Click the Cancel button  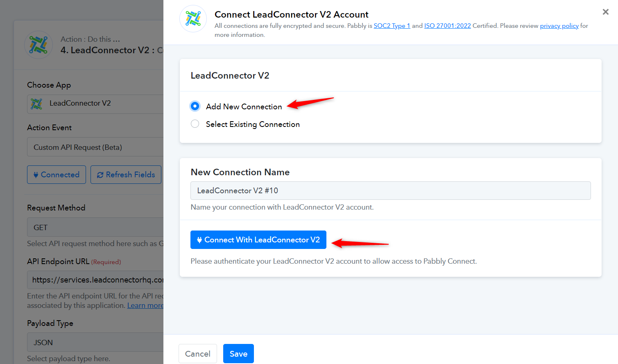point(198,354)
